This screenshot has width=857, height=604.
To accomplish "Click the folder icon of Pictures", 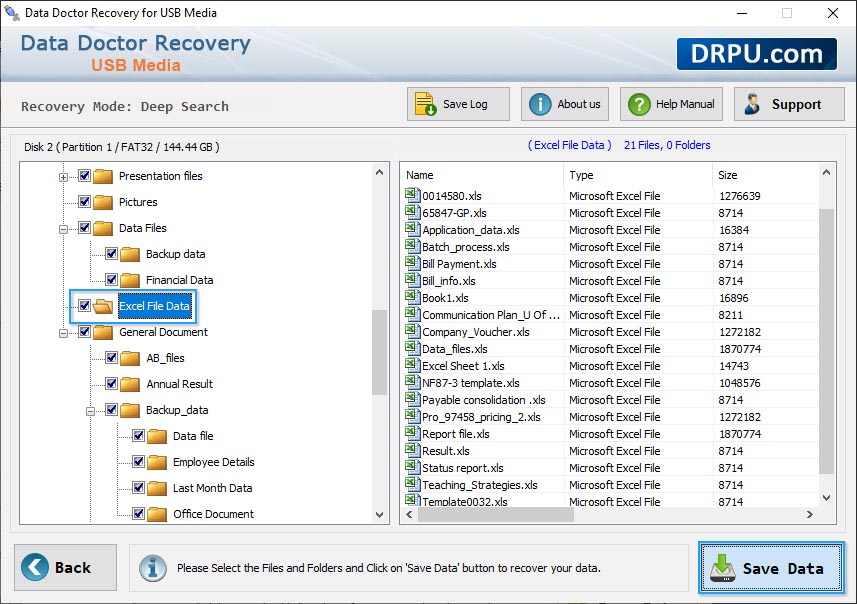I will [103, 202].
